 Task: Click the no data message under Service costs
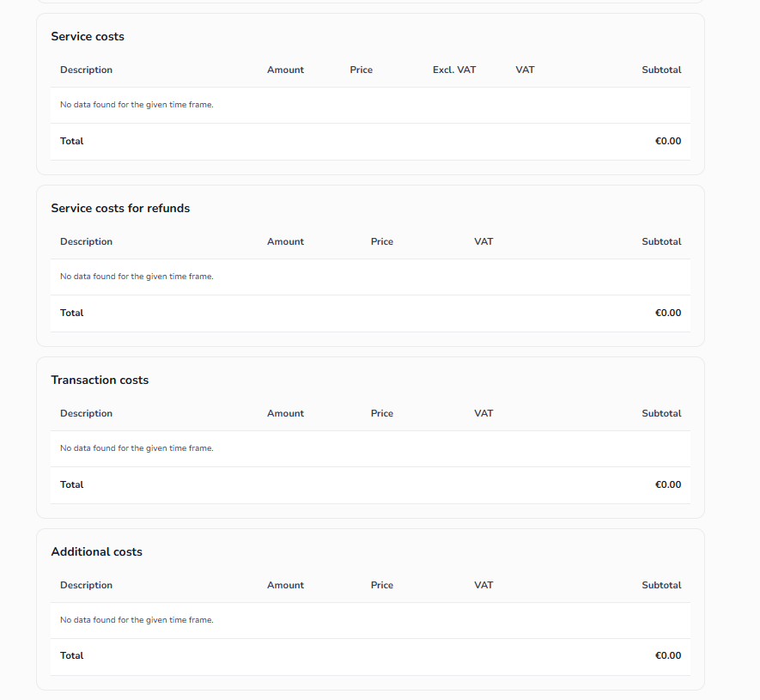tap(137, 105)
